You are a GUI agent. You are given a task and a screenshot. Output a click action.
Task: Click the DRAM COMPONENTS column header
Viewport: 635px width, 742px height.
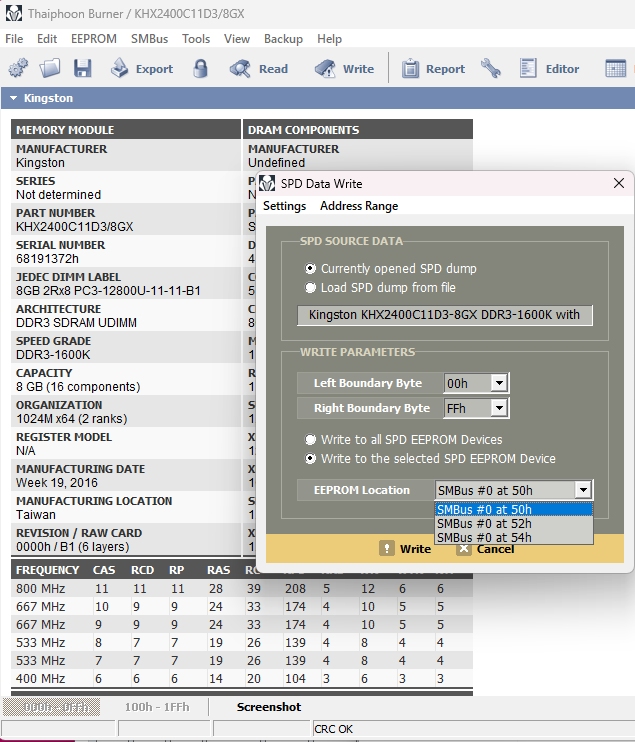tap(358, 130)
